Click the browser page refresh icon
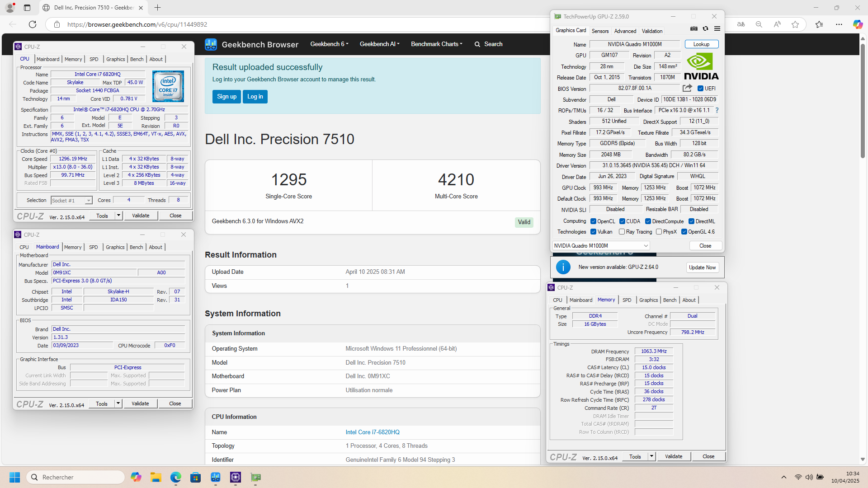Screen dimensions: 868x488 pos(33,24)
